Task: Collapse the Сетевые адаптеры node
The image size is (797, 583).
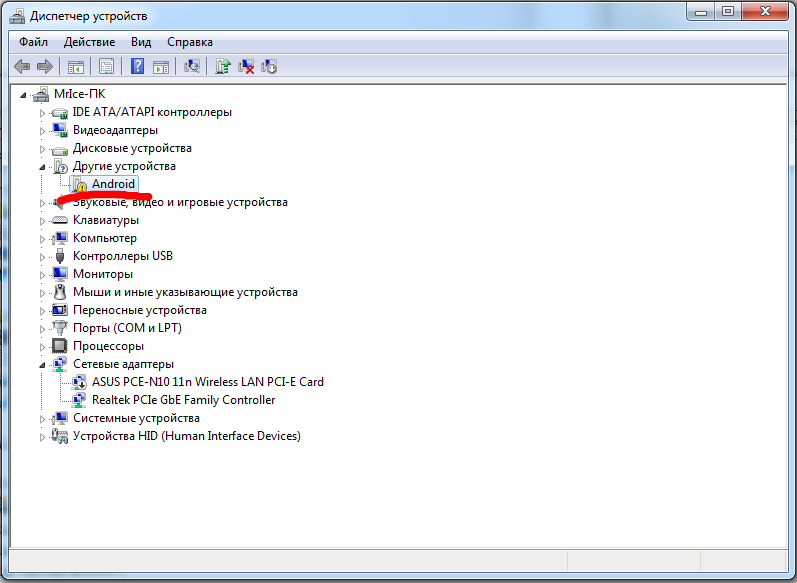Action: click(42, 365)
